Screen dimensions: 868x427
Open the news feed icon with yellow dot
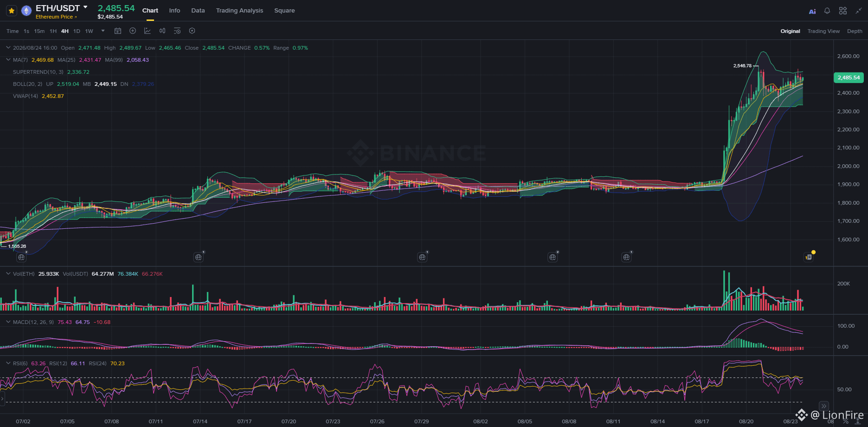[809, 257]
